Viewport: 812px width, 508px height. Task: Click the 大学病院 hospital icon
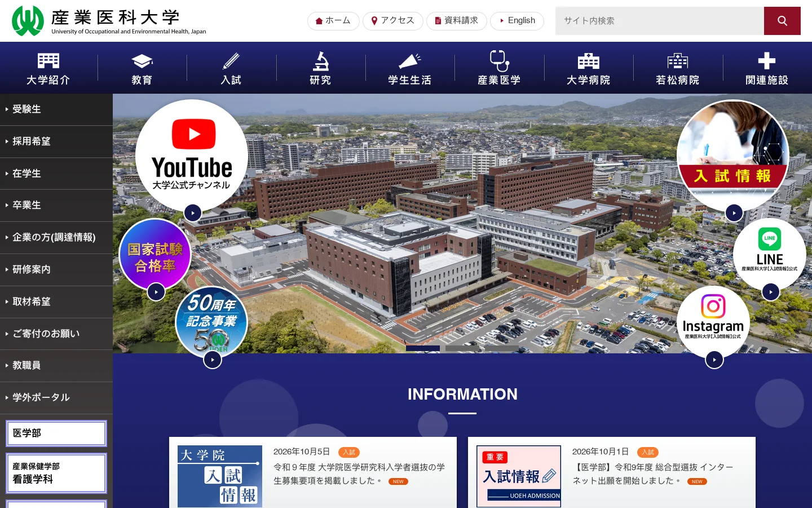(589, 60)
